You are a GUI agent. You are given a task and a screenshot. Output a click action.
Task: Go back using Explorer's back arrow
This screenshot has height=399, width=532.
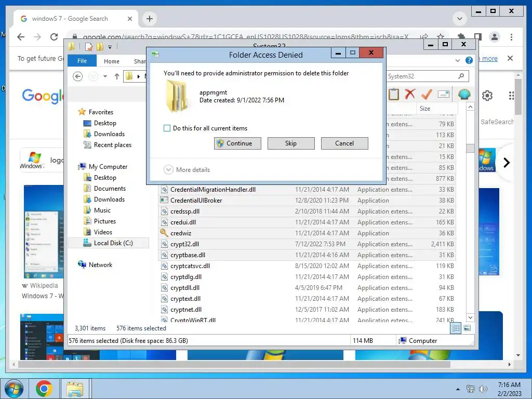pyautogui.click(x=78, y=76)
